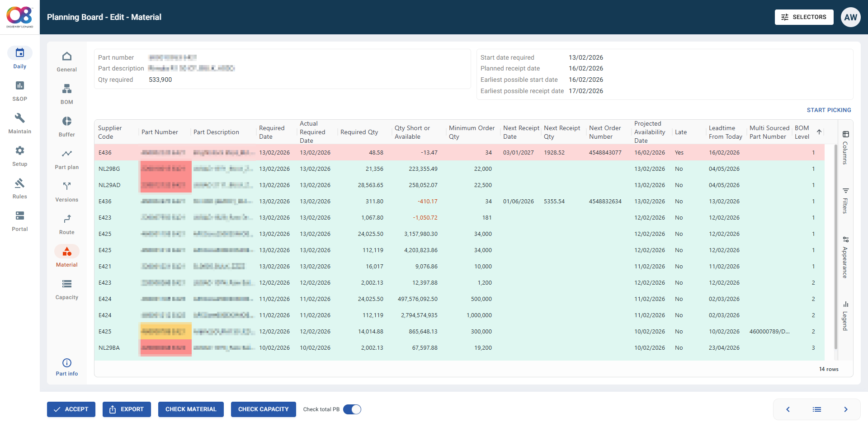Open the Daily section in left navigation
This screenshot has height=427, width=868.
click(19, 58)
